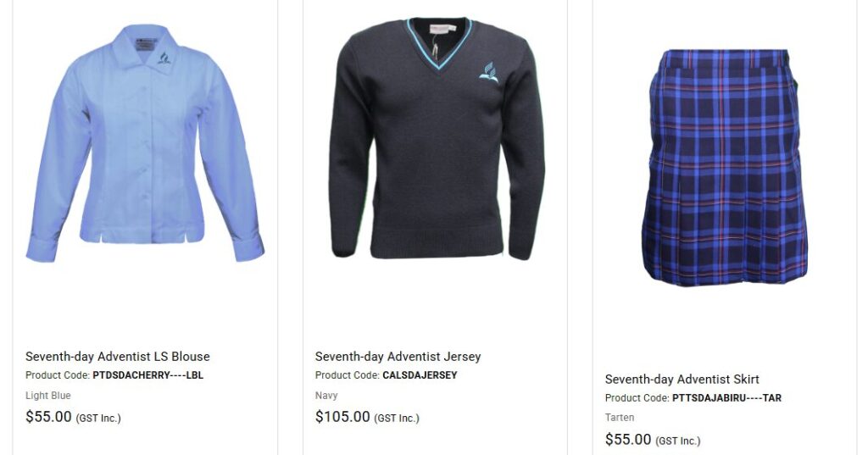Select product code CALSDAJERSEY
The width and height of the screenshot is (868, 455).
[x=420, y=375]
